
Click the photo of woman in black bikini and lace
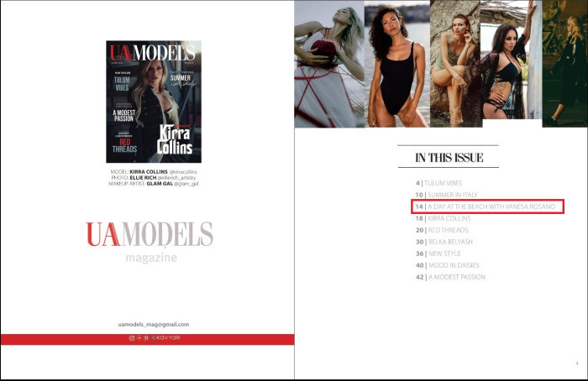point(511,60)
